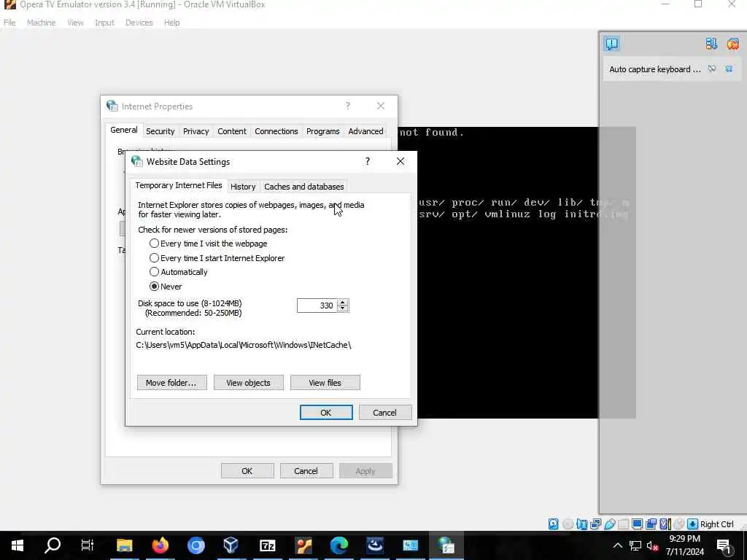
Task: Click the keyboard capture arrow icon by Right Ctrl
Action: (x=693, y=524)
